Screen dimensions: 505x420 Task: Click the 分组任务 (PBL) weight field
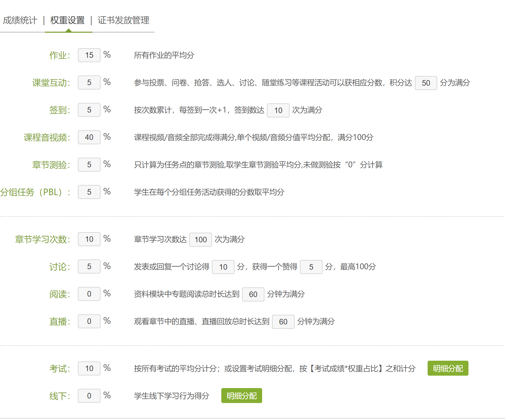click(x=89, y=192)
